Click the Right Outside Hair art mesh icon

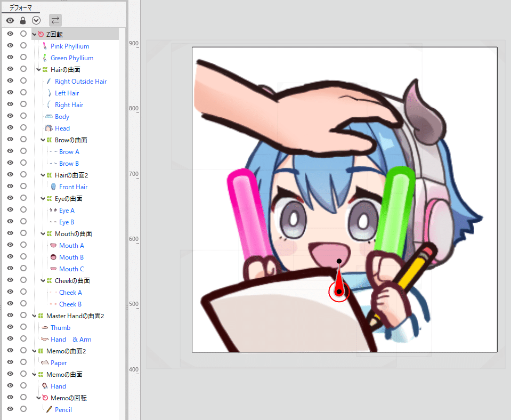click(x=49, y=81)
